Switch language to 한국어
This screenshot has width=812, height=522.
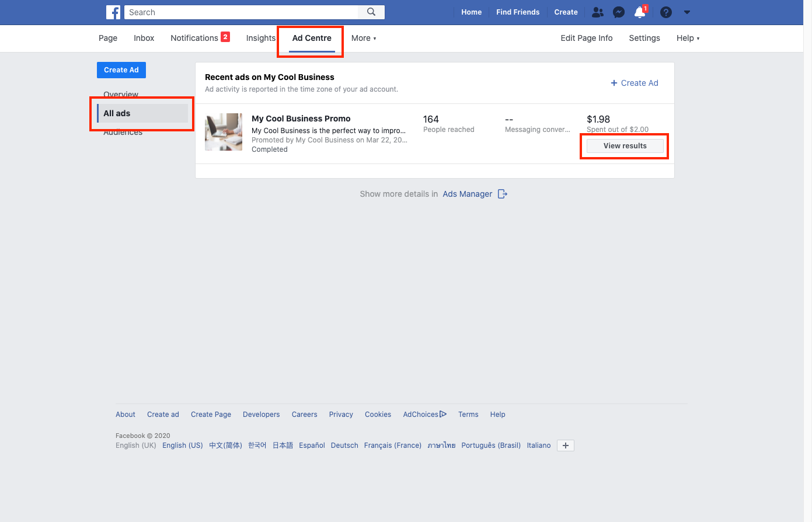pyautogui.click(x=257, y=446)
